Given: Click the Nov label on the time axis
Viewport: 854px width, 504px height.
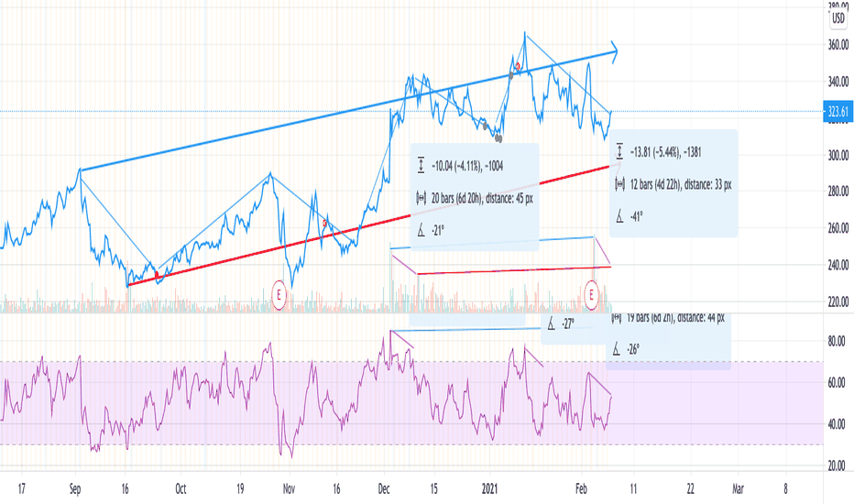Looking at the screenshot, I should (289, 488).
